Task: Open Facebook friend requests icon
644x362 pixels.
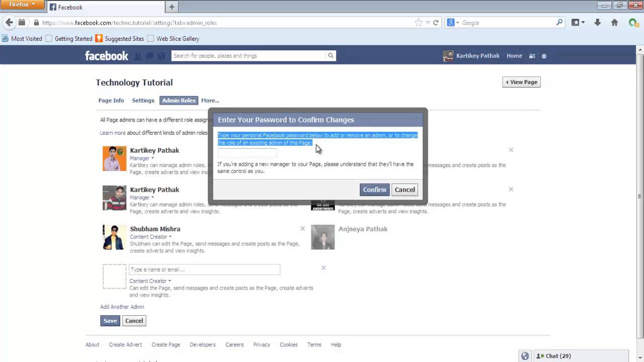Action: tap(138, 56)
